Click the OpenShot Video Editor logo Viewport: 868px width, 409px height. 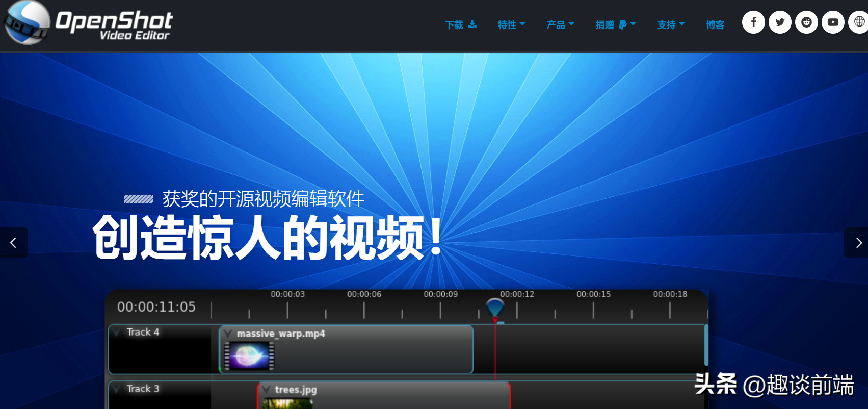pos(89,23)
